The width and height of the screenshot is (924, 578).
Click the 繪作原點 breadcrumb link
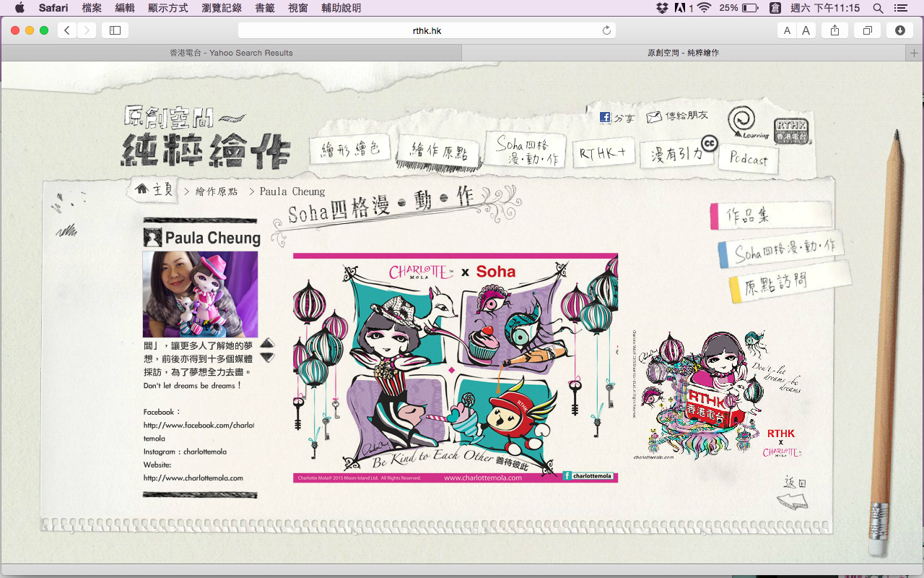click(x=217, y=191)
